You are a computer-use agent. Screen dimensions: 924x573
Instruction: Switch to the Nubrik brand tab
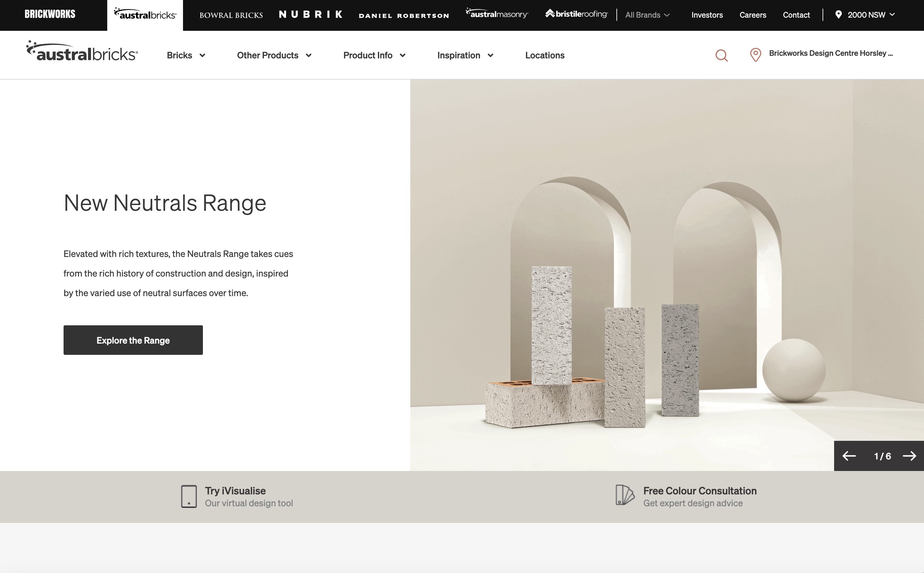pyautogui.click(x=311, y=14)
